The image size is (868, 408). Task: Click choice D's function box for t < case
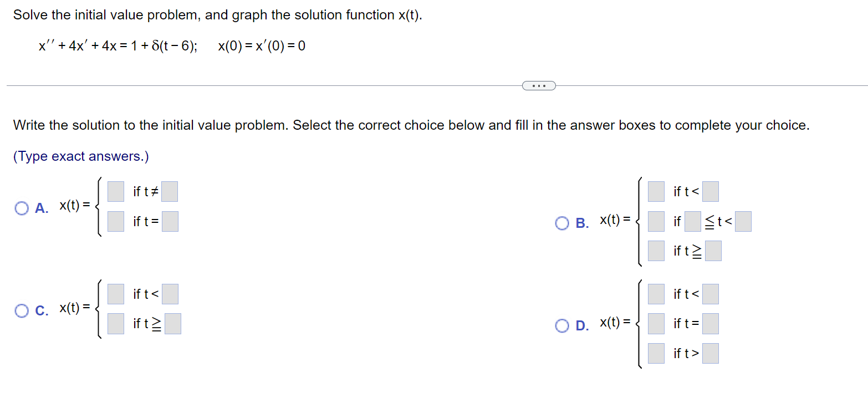point(656,294)
